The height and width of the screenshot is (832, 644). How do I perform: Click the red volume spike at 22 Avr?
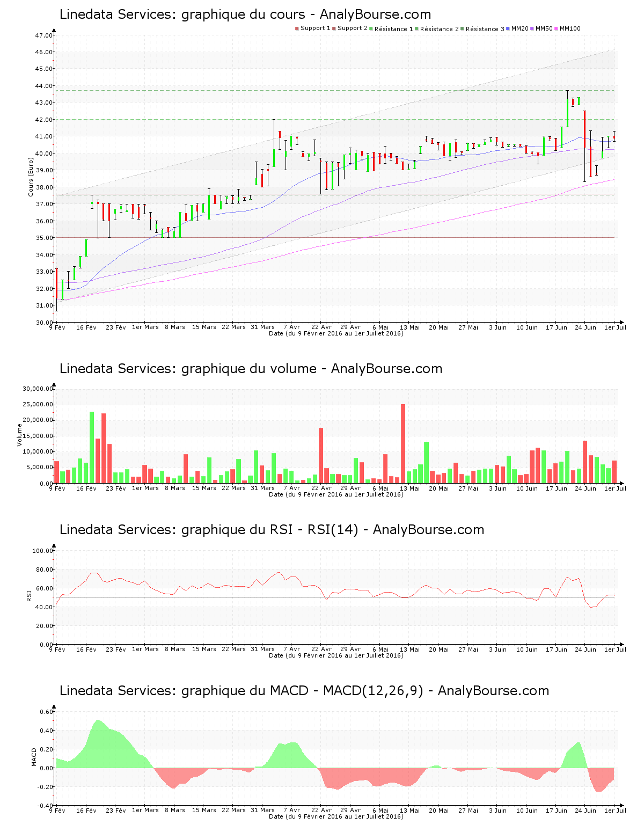(321, 455)
